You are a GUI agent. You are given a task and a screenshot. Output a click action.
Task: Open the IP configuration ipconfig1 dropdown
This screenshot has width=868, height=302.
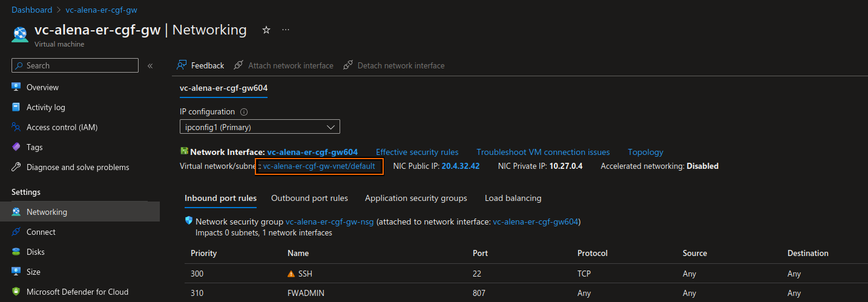click(260, 127)
